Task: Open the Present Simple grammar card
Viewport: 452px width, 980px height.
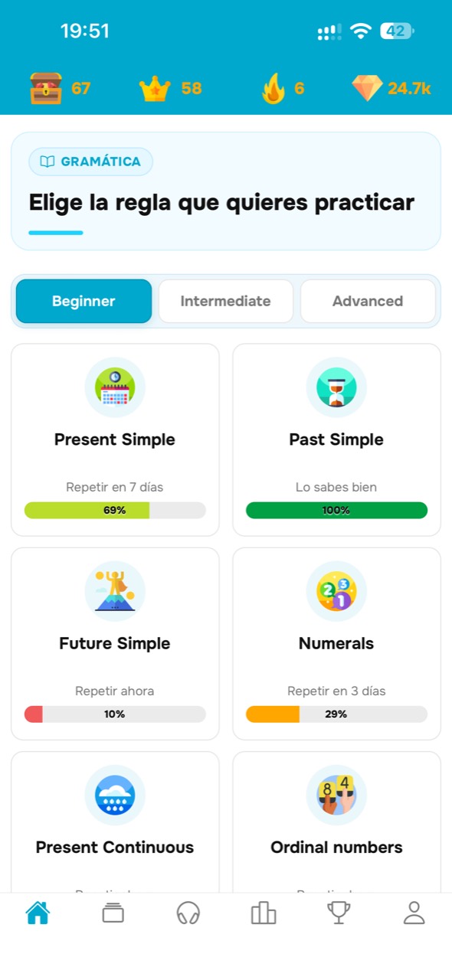Action: [115, 439]
